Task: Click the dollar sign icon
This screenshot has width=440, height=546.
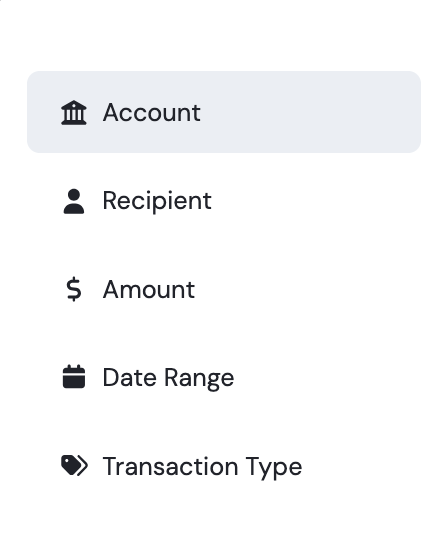Action: point(74,289)
